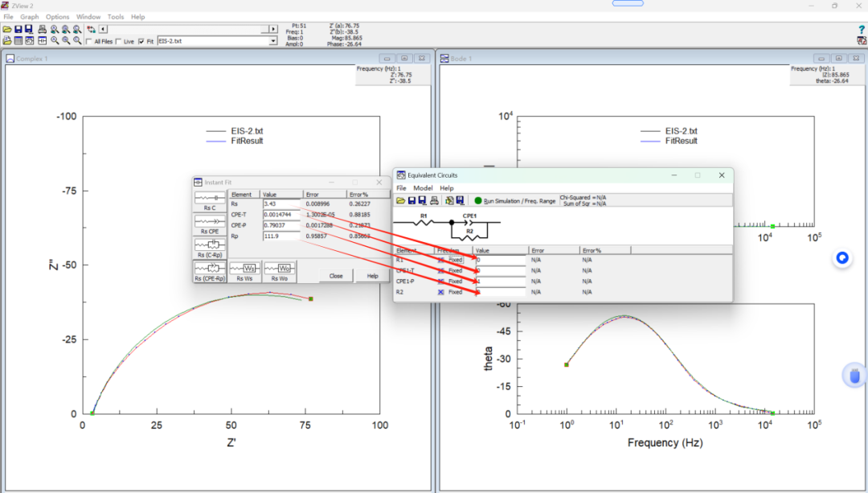
Task: Click R2 Value field in Equivalent Circuits
Action: tap(500, 292)
